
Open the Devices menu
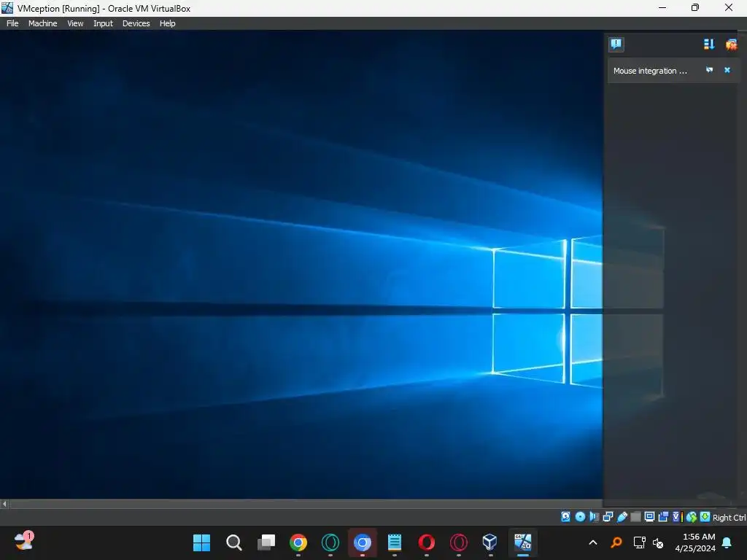(x=136, y=23)
